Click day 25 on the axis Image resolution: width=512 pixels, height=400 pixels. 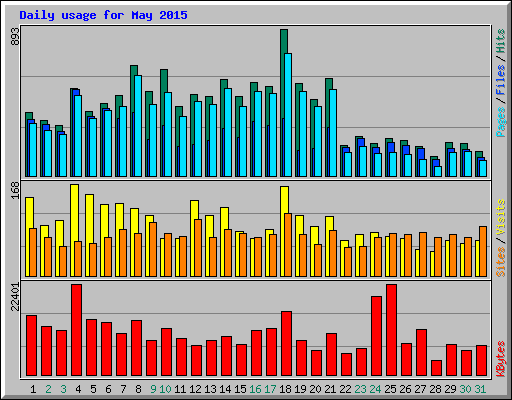coord(390,389)
